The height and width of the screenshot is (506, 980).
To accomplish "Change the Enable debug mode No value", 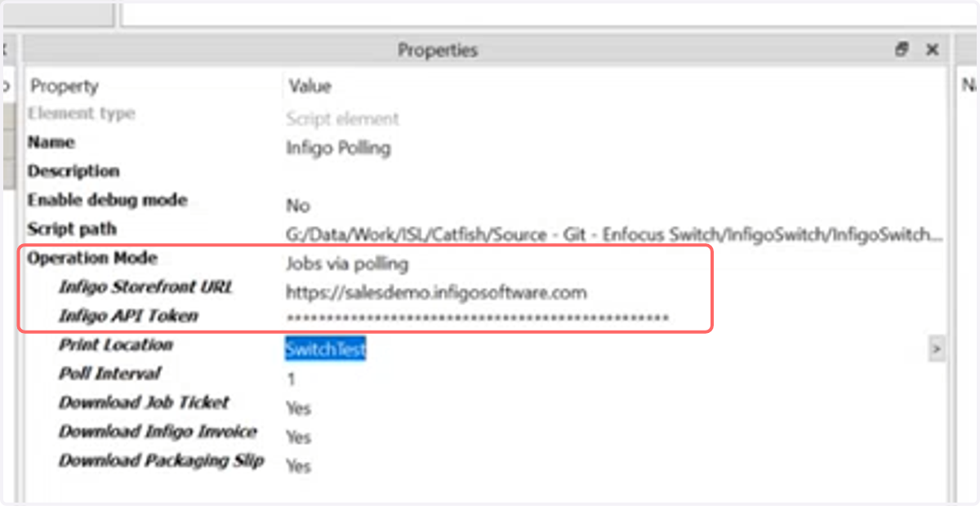I will tap(297, 206).
